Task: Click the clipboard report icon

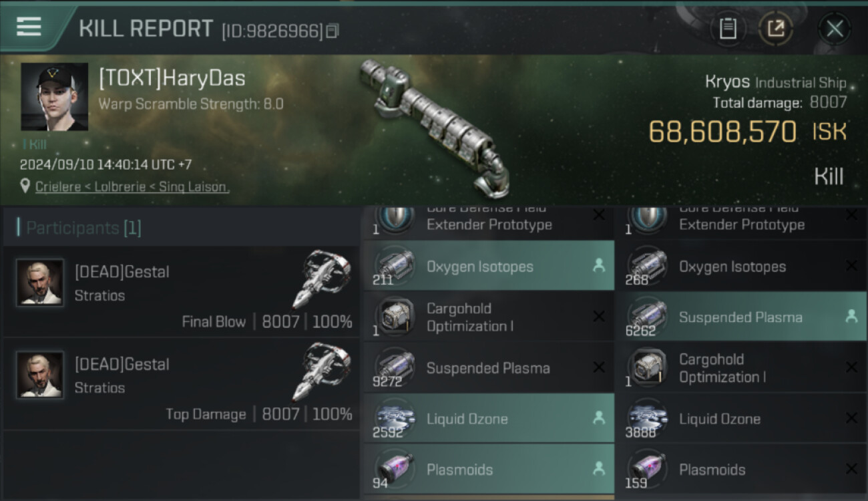Action: pos(728,29)
